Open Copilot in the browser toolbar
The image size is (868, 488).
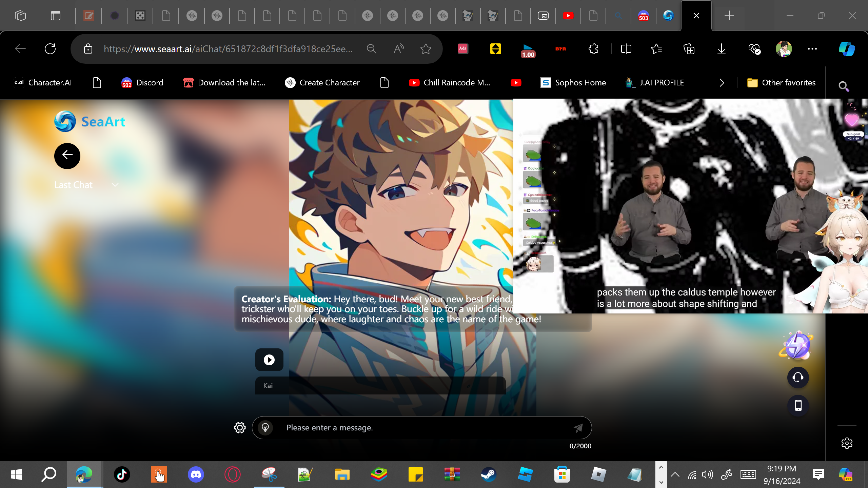tap(847, 49)
